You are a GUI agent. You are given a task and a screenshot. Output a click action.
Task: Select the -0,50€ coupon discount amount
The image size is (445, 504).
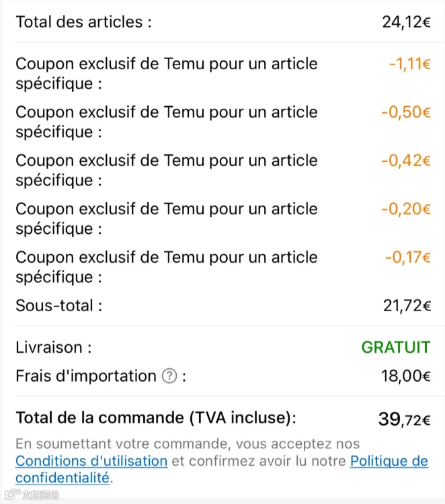pyautogui.click(x=406, y=112)
